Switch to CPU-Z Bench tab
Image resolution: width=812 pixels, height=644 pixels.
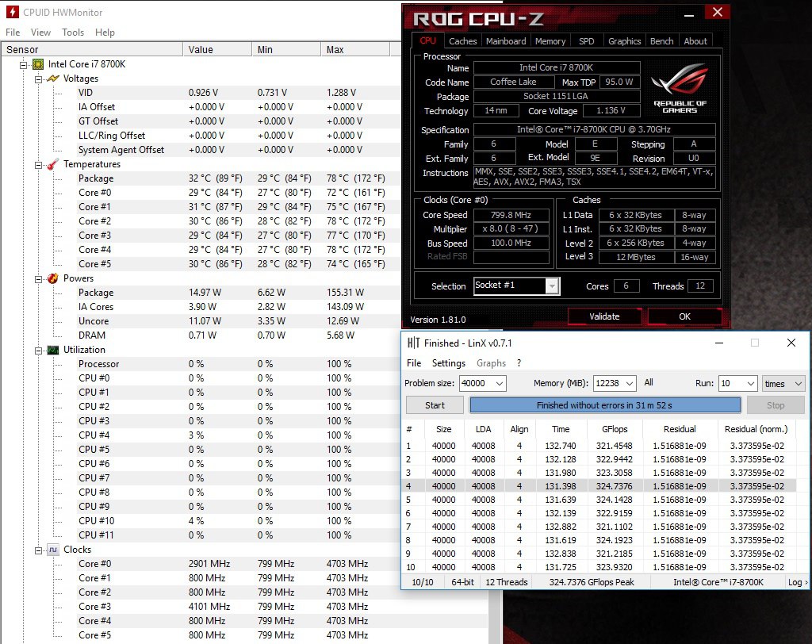coord(661,41)
